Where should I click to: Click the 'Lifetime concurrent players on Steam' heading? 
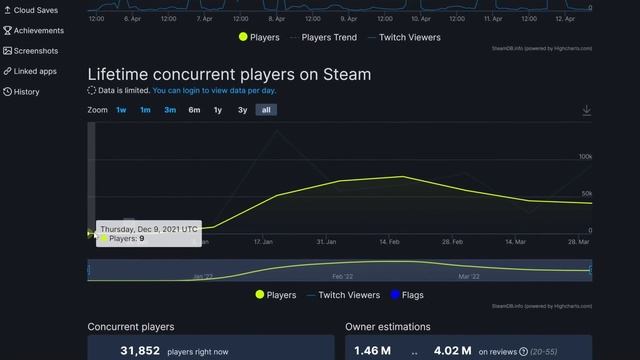click(229, 74)
